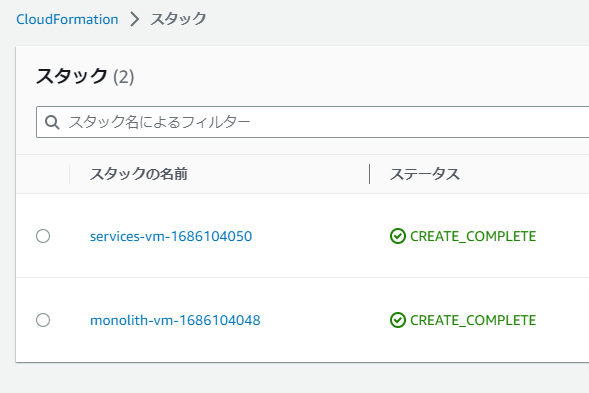The height and width of the screenshot is (393, 589).
Task: Click the ステータス column header
Action: pos(424,174)
